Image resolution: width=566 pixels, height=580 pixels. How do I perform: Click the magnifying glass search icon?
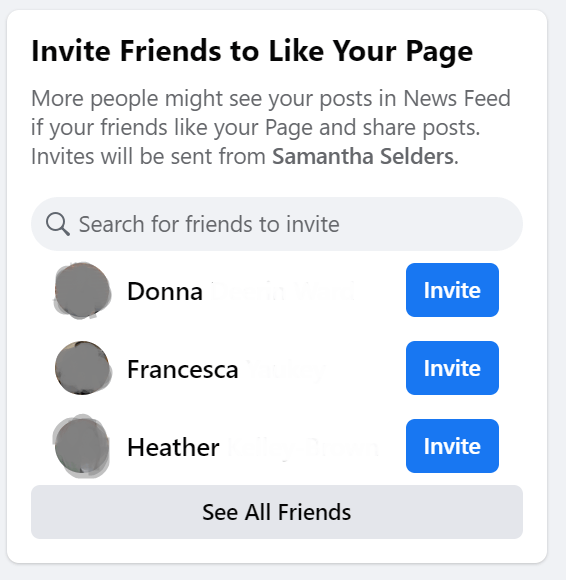(x=58, y=224)
